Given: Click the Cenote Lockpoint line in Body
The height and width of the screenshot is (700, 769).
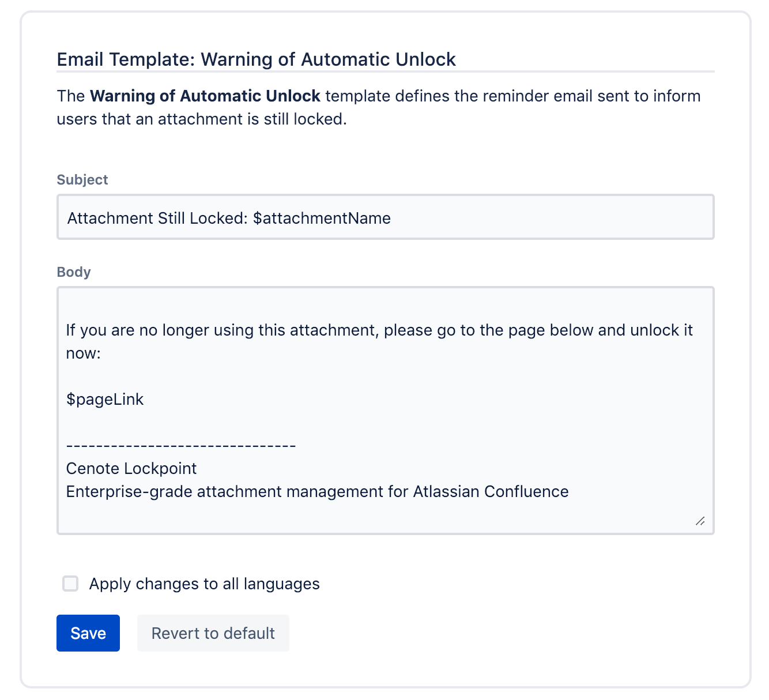Looking at the screenshot, I should click(x=131, y=468).
